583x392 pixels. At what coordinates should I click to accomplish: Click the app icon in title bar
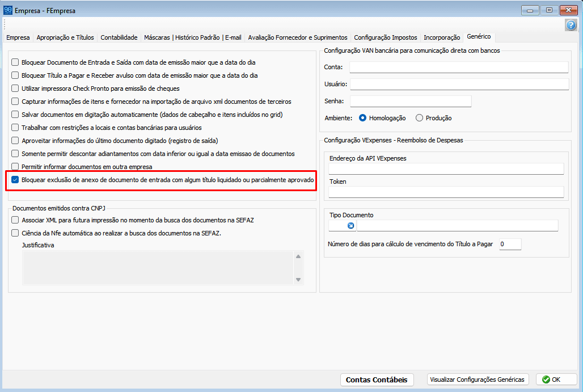tap(8, 10)
